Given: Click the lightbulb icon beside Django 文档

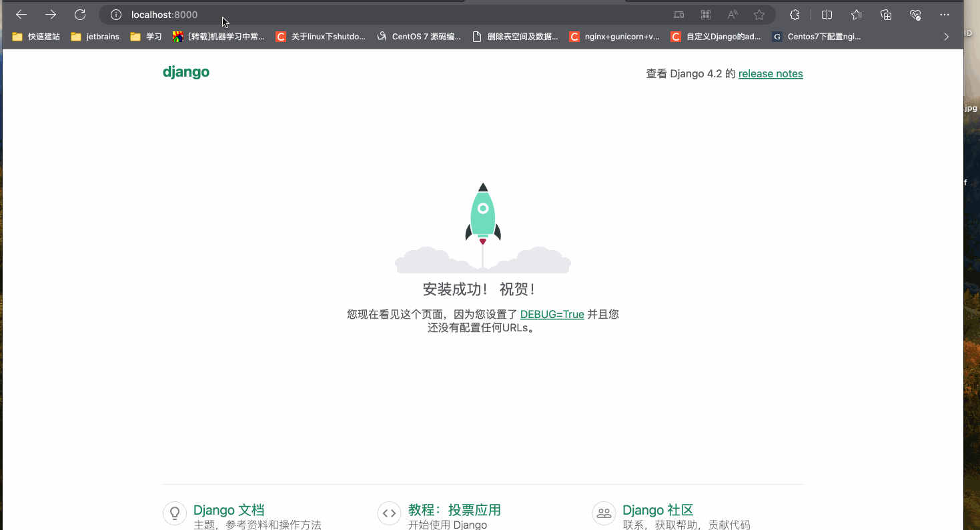Looking at the screenshot, I should [175, 513].
